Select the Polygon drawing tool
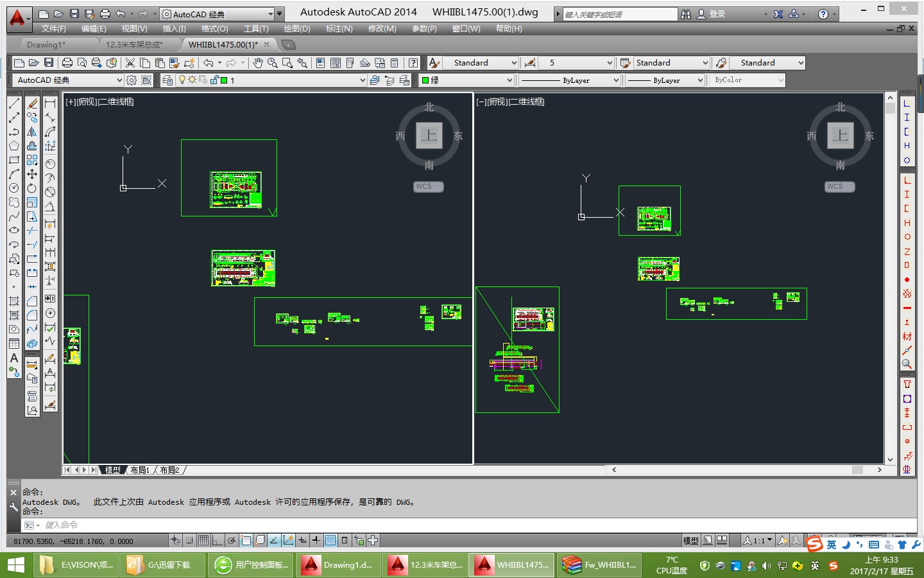This screenshot has height=578, width=924. tap(14, 146)
